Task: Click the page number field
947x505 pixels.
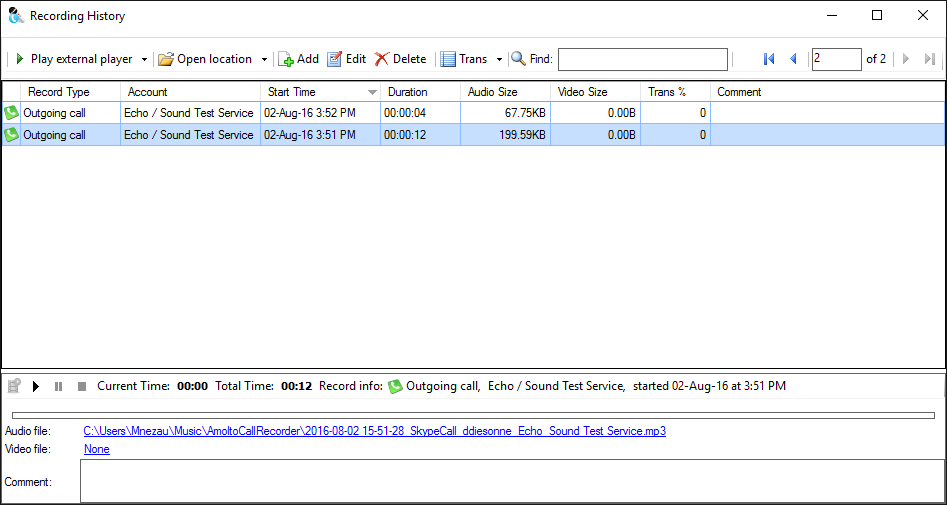Action: 836,59
